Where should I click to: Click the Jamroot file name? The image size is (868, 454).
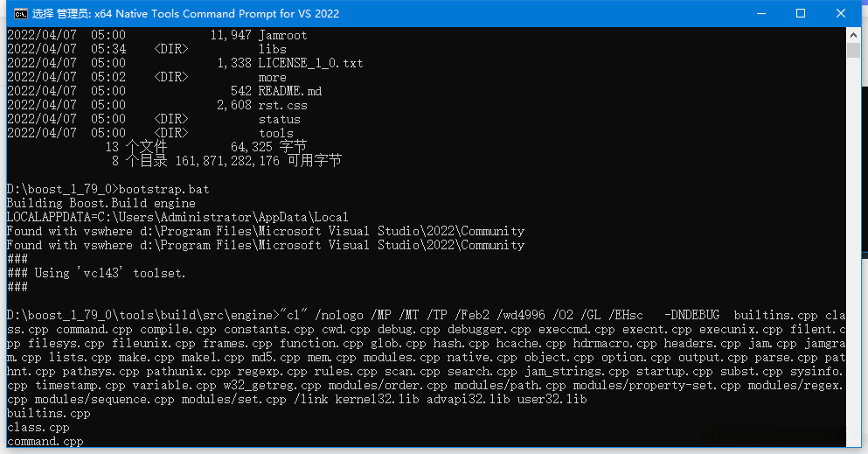tap(282, 35)
